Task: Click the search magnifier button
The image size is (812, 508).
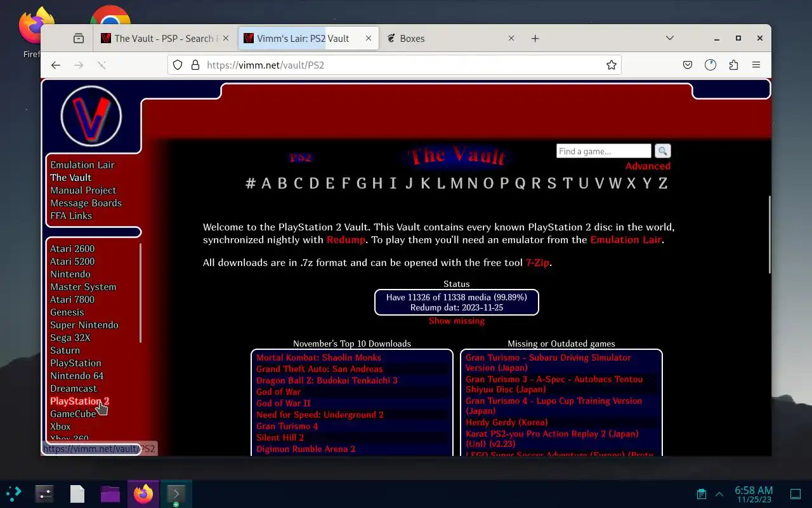Action: (x=662, y=151)
